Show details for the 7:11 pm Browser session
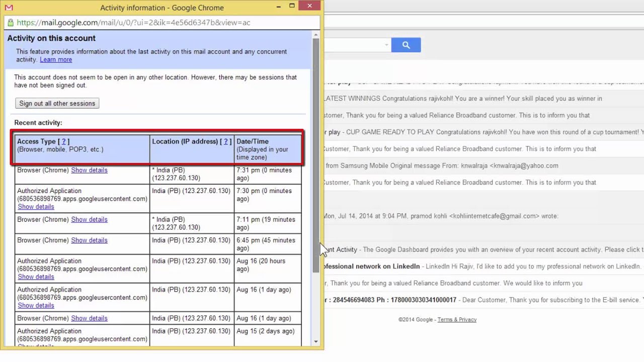Screen dimensions: 644x362 coord(89,219)
